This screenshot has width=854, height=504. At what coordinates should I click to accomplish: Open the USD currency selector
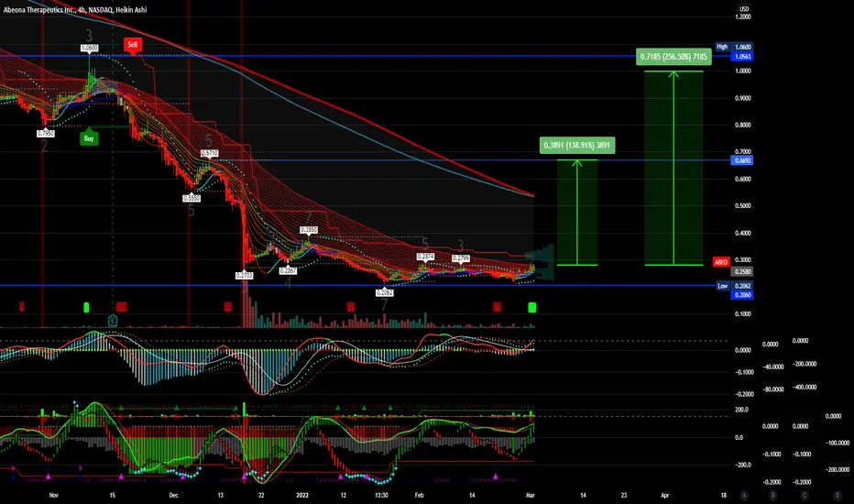coord(743,9)
